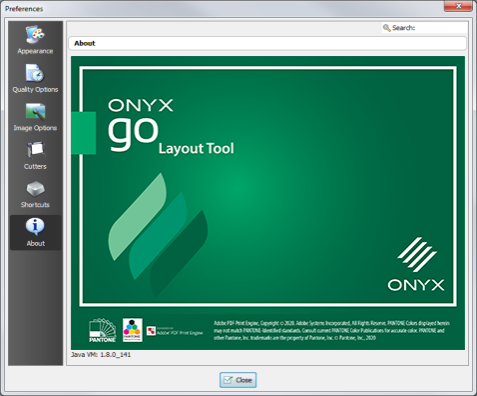The width and height of the screenshot is (477, 396).
Task: Click the search magnifier icon
Action: click(x=387, y=28)
